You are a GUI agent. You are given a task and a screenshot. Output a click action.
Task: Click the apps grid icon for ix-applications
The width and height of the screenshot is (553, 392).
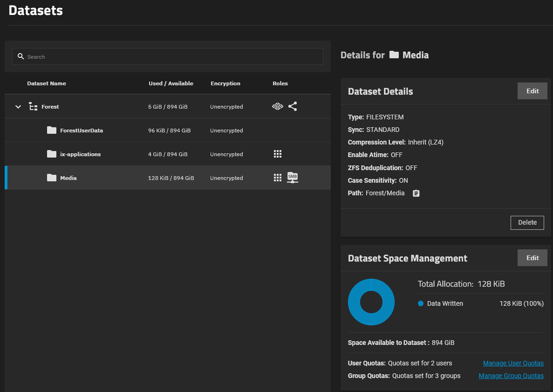tap(278, 154)
